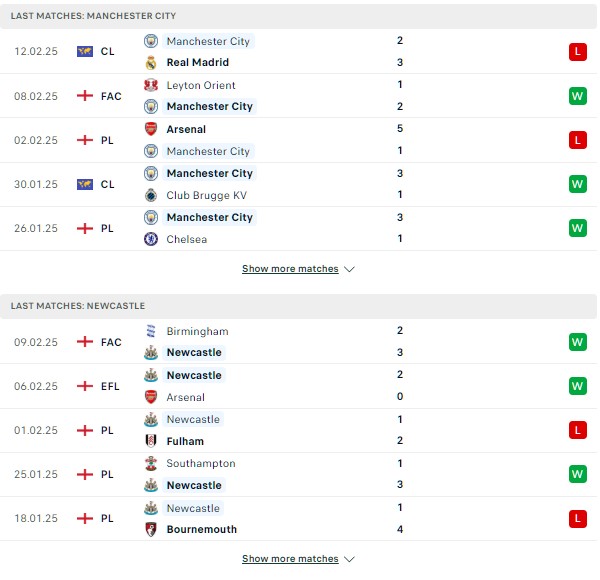Viewport: 600px width, 580px height.
Task: Click the Fulham club crest
Action: click(151, 441)
